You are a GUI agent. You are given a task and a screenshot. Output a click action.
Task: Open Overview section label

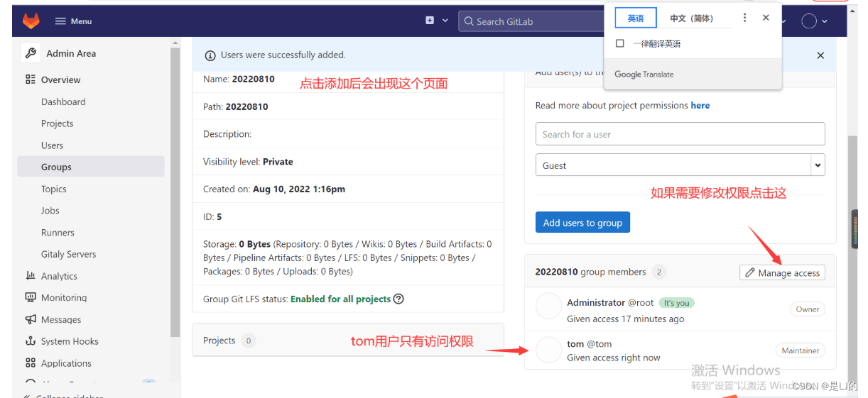(60, 79)
